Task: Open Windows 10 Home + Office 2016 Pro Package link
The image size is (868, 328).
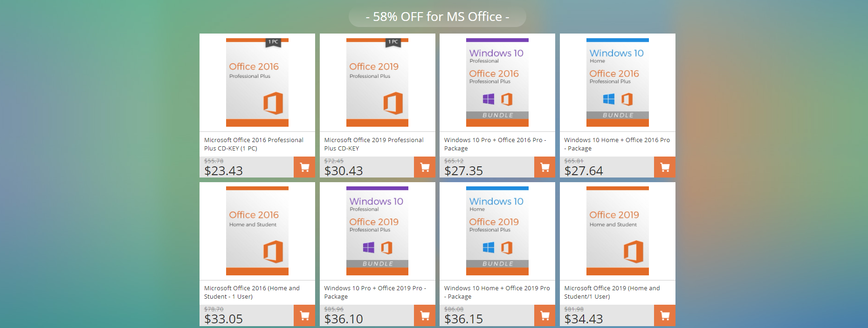Action: pyautogui.click(x=617, y=144)
